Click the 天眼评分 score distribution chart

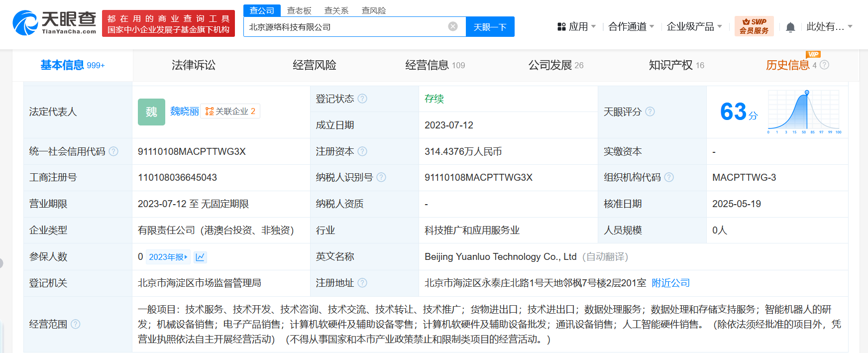[x=803, y=112]
